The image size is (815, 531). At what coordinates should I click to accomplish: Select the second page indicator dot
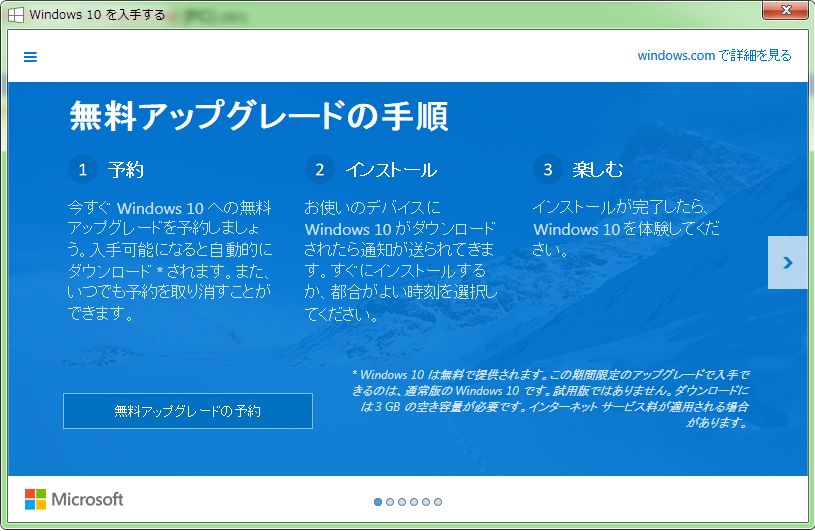[390, 502]
